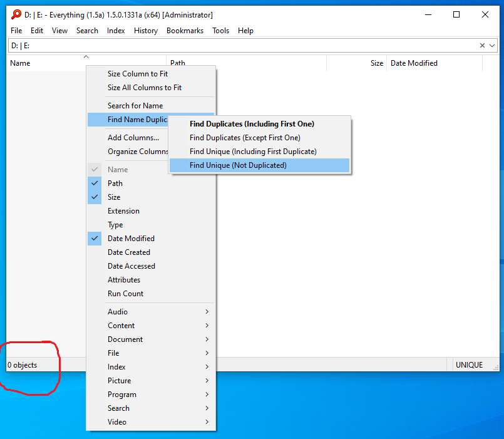Viewport: 504px width, 439px height.
Task: Open the search history dropdown arrow
Action: pos(491,46)
